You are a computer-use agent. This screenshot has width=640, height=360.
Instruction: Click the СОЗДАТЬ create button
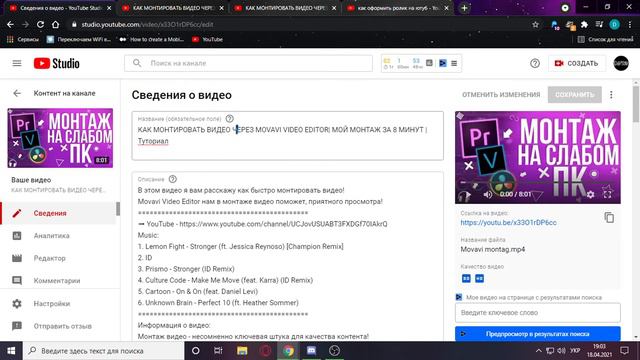576,63
